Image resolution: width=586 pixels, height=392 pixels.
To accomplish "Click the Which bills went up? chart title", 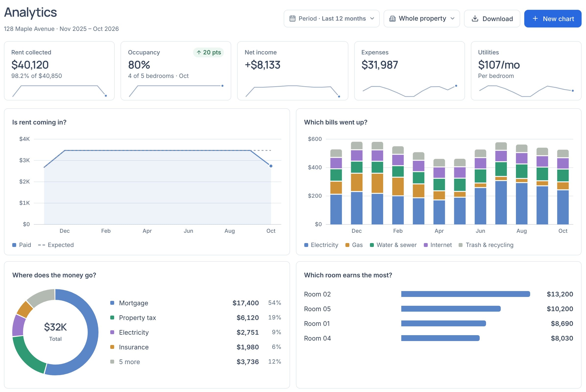I will (x=335, y=122).
